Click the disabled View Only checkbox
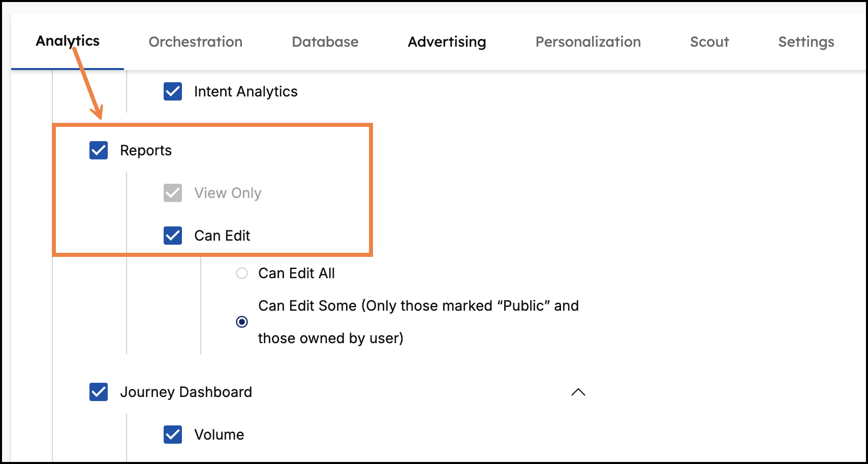 (173, 193)
